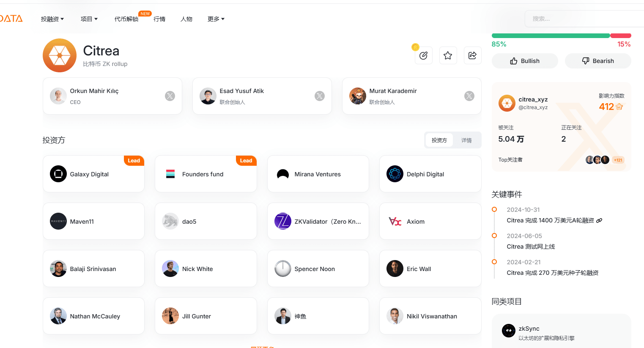The width and height of the screenshot is (644, 348).
Task: Vote Bullish with thumbs-up button
Action: (x=525, y=61)
